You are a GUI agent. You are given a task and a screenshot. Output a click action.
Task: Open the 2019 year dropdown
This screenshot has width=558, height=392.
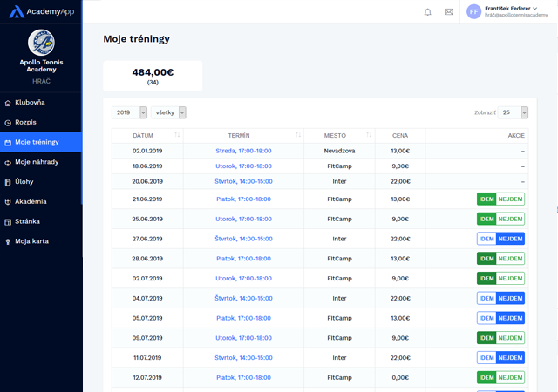(129, 112)
